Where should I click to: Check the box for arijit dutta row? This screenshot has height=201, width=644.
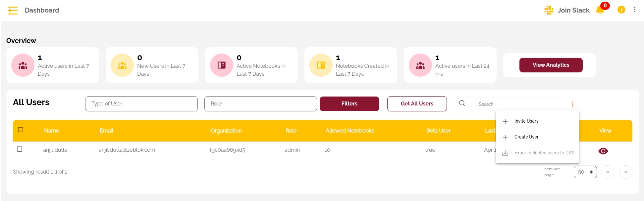20,149
